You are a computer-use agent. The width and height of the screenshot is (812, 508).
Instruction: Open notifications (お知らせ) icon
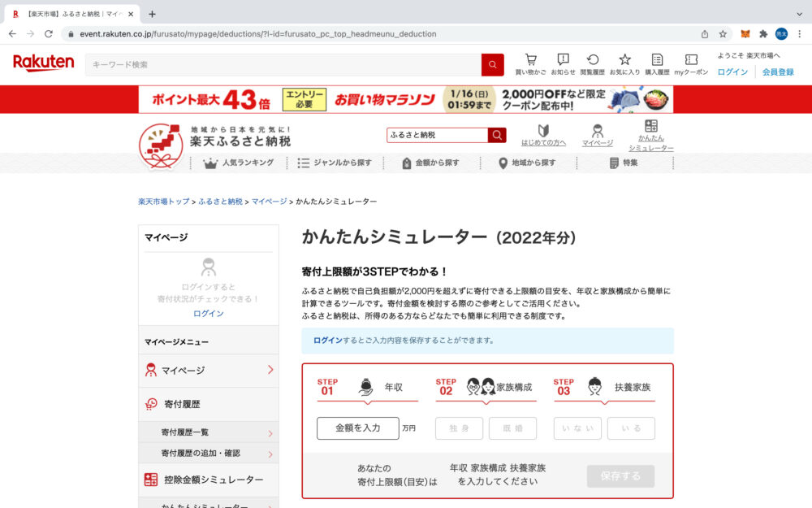coord(563,65)
